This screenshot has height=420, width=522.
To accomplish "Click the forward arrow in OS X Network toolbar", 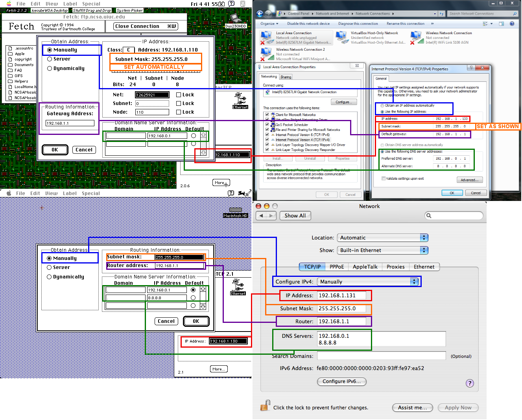I will tap(271, 216).
